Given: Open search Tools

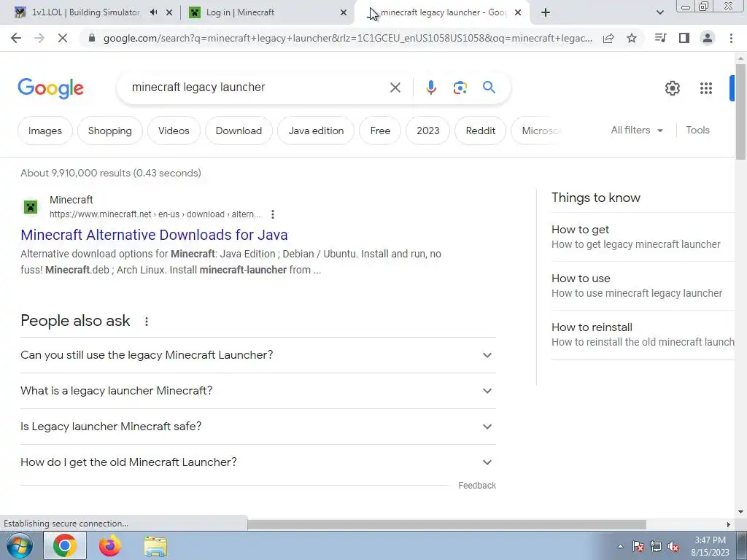Looking at the screenshot, I should point(698,130).
